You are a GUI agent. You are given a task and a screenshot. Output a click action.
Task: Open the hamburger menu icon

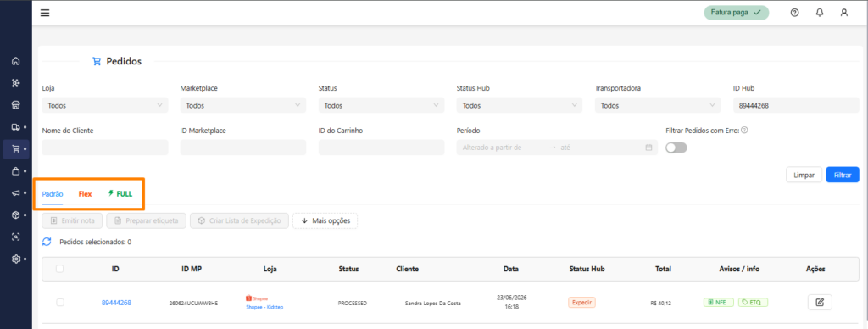(45, 13)
